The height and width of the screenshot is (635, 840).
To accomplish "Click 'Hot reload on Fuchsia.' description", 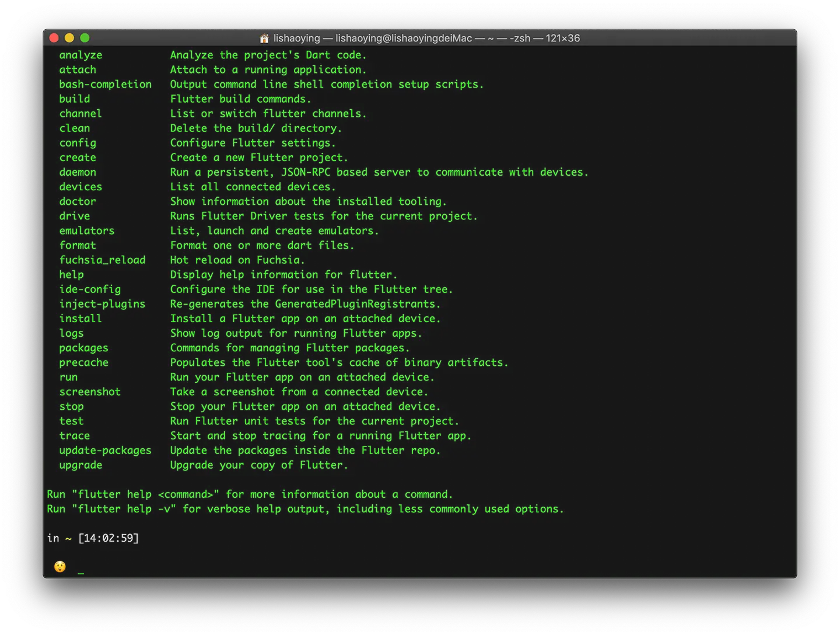I will (237, 260).
